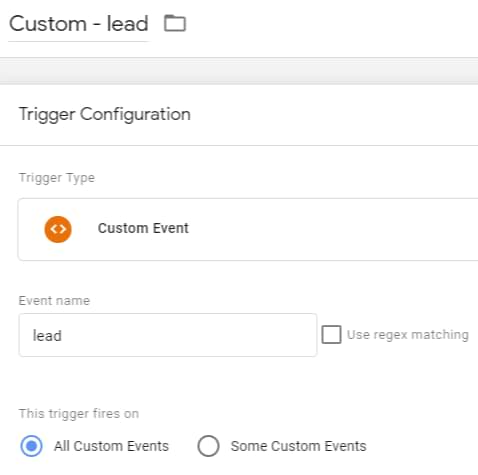The height and width of the screenshot is (475, 478).
Task: Focus the Event name field containing "lead"
Action: click(168, 335)
